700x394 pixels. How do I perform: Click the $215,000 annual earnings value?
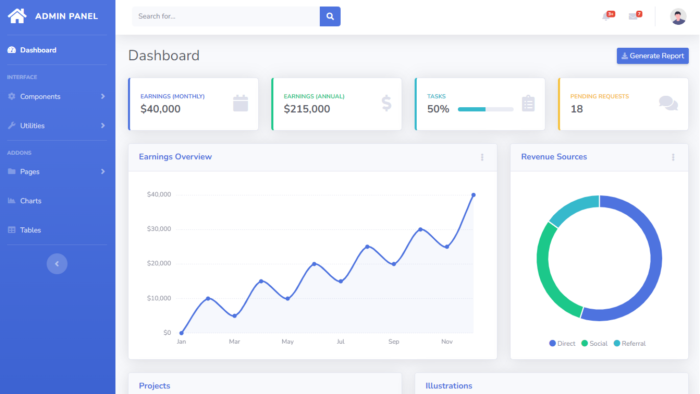click(307, 109)
